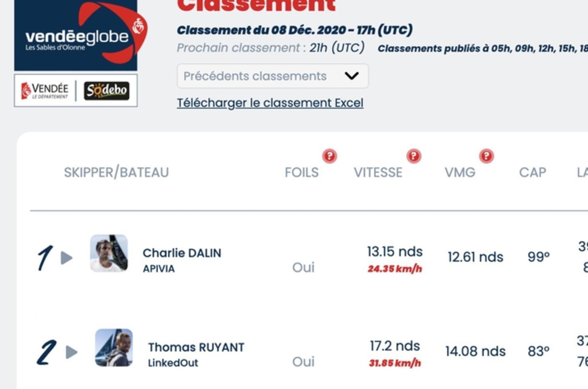Click the VMG column header label
Screen dimensions: 588x389
click(x=460, y=172)
